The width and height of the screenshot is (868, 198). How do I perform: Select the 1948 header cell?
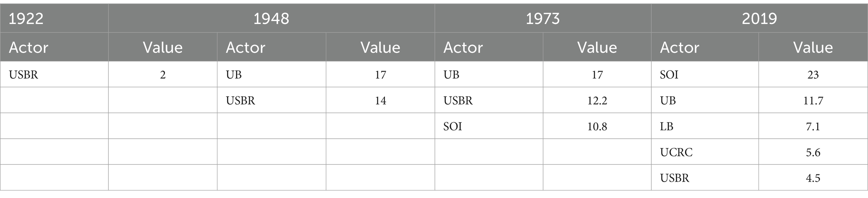pos(271,18)
